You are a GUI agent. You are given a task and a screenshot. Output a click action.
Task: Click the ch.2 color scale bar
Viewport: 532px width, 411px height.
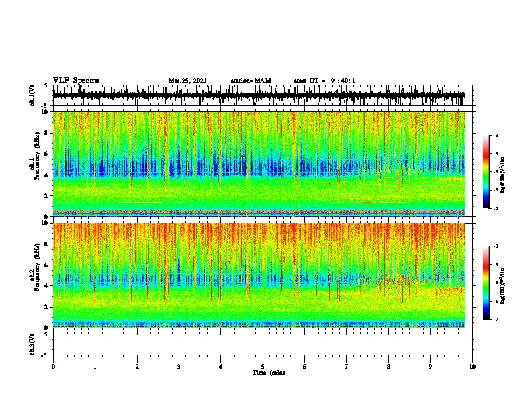(486, 283)
